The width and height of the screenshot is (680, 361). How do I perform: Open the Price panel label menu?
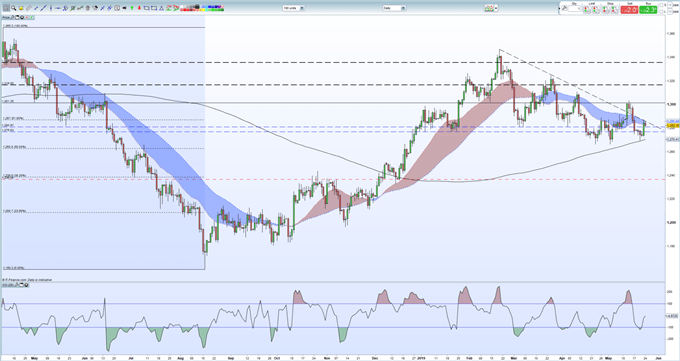tap(6, 17)
